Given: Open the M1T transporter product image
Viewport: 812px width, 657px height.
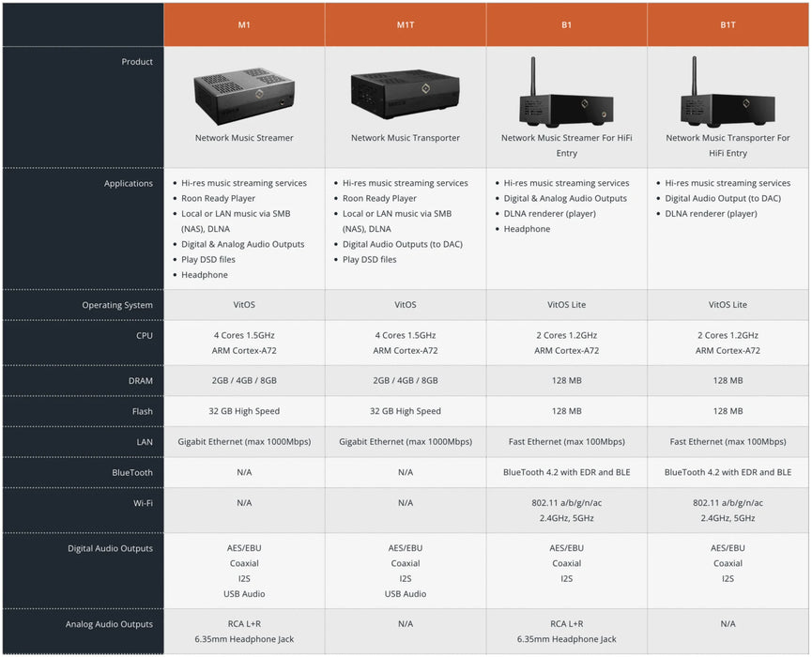Looking at the screenshot, I should coord(406,92).
